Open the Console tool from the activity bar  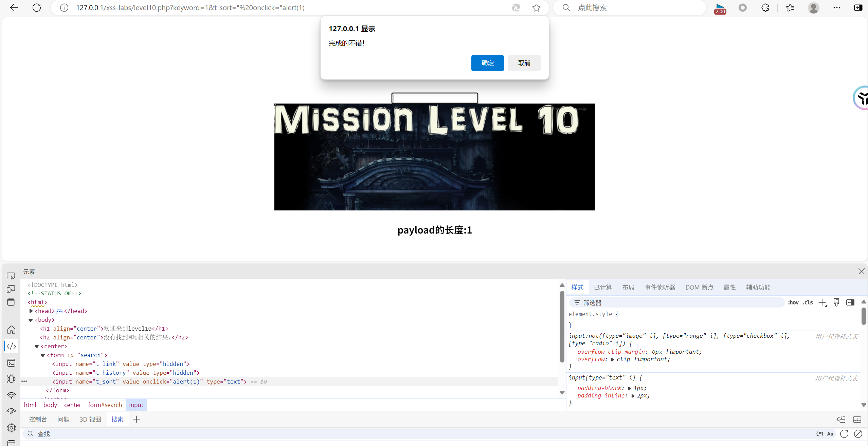coord(11,363)
